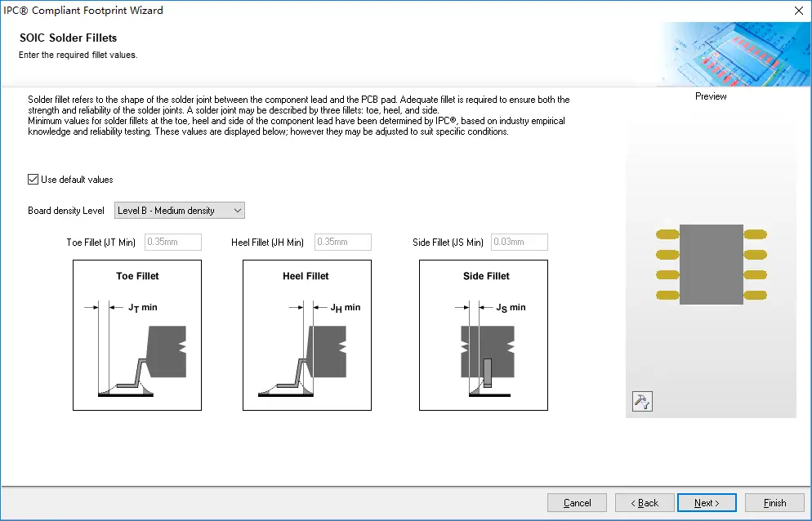
Task: Click the top-left yellow pad in the preview
Action: (x=667, y=234)
